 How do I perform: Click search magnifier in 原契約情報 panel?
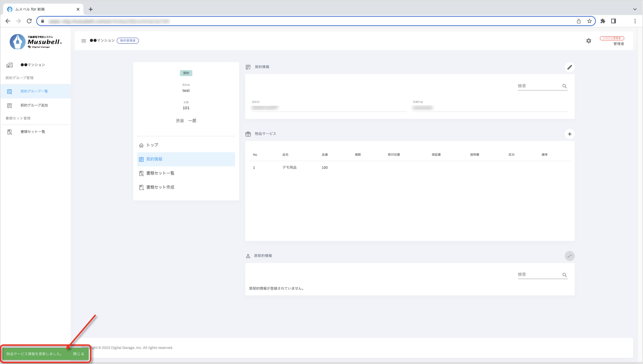click(x=564, y=275)
